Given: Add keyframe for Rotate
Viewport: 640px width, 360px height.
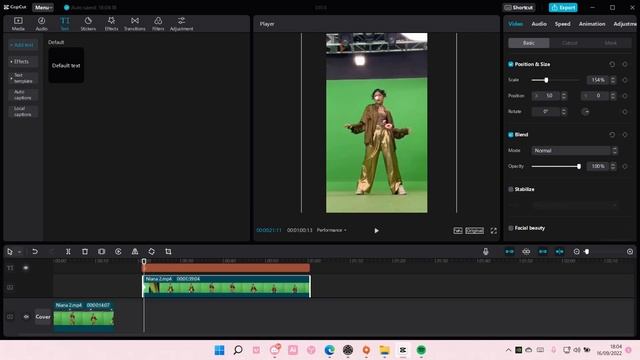Looking at the screenshot, I should (x=625, y=111).
